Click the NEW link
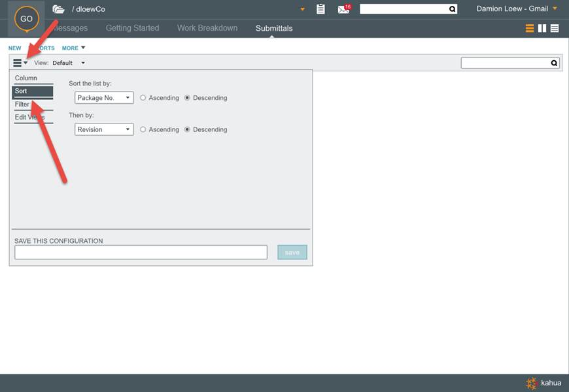The width and height of the screenshot is (569, 392). tap(14, 48)
